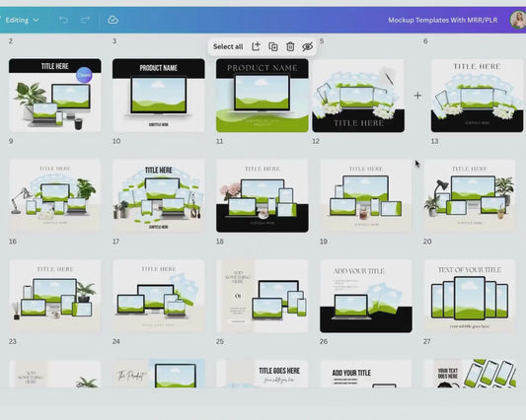
Task: Delete selected page using trash icon
Action: (x=290, y=46)
